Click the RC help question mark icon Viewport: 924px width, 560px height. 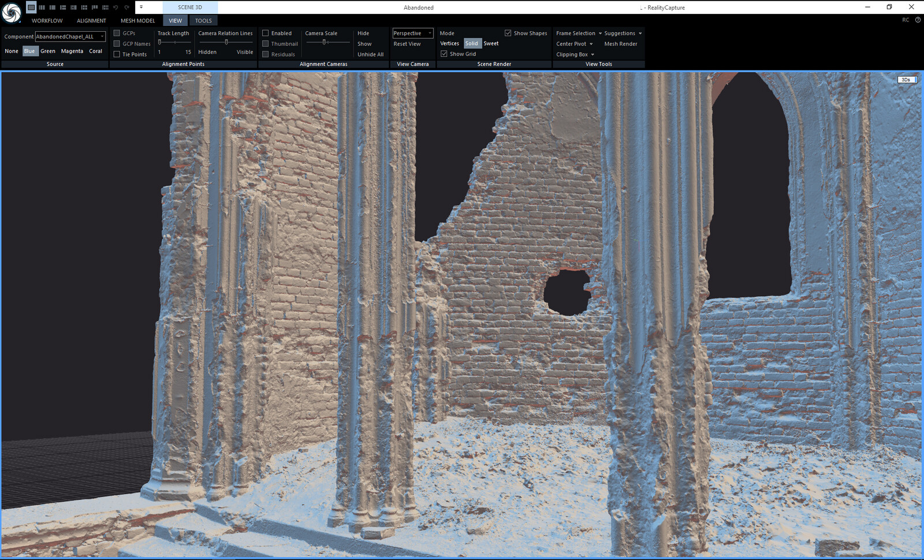[917, 20]
